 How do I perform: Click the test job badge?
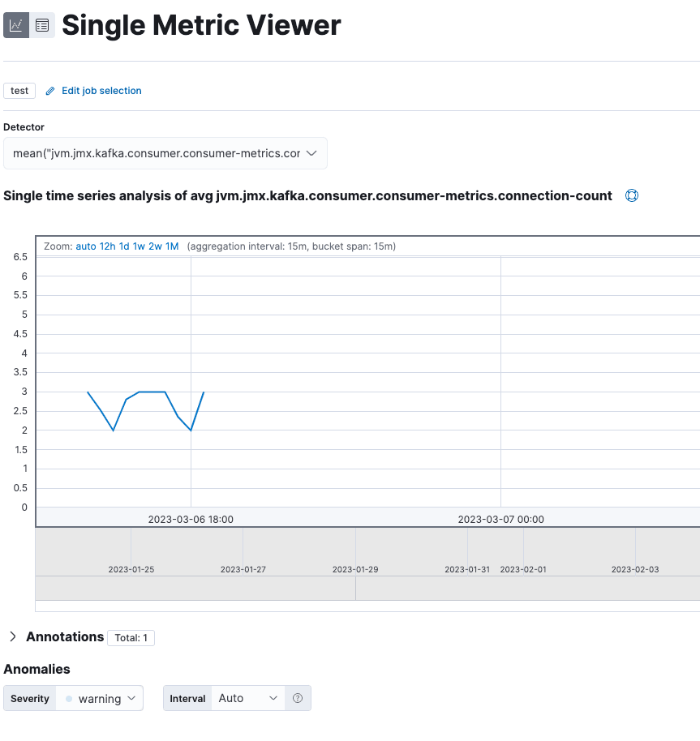point(19,91)
